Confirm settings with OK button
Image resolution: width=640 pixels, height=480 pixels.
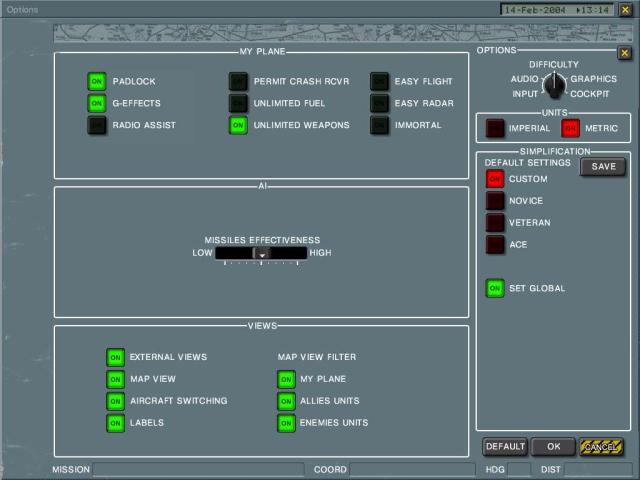[x=553, y=447]
